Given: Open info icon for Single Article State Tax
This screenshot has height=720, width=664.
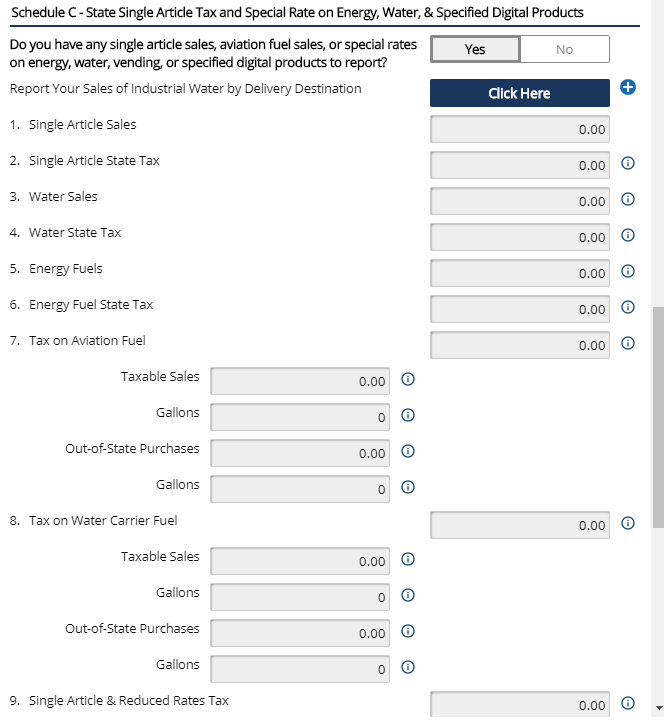Looking at the screenshot, I should pyautogui.click(x=628, y=163).
